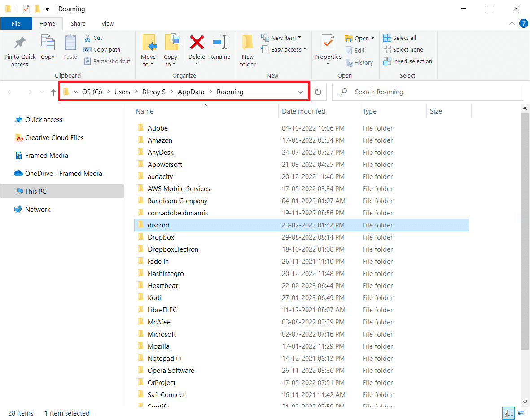Switch to the Share tab
This screenshot has height=420, width=530.
click(78, 24)
